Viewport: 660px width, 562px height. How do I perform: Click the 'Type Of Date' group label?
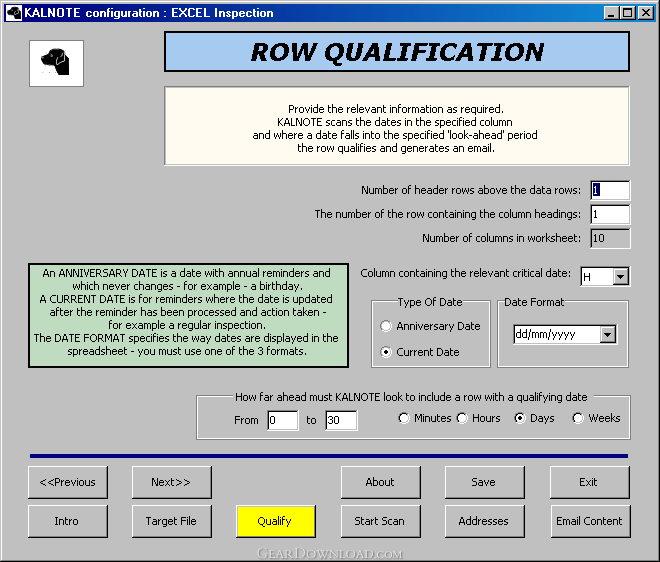coord(430,302)
